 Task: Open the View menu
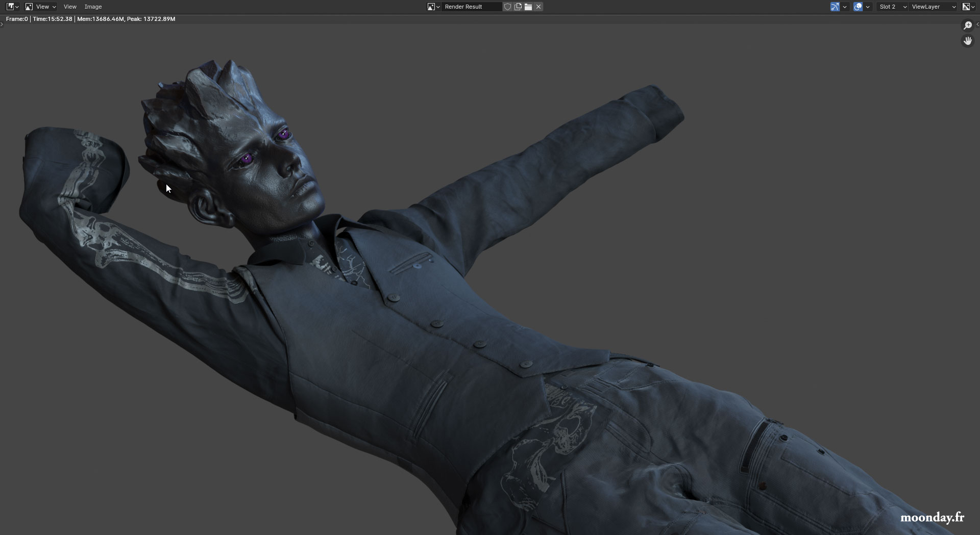point(70,7)
